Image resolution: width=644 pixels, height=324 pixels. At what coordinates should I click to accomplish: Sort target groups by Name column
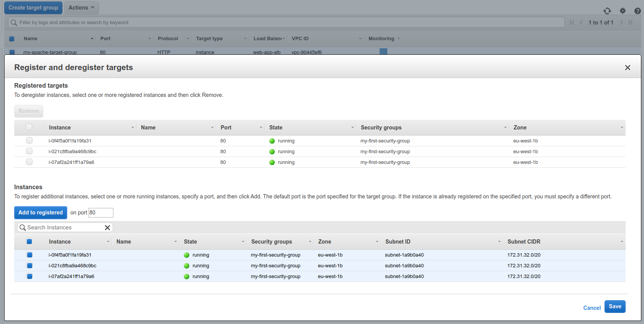[x=31, y=39]
